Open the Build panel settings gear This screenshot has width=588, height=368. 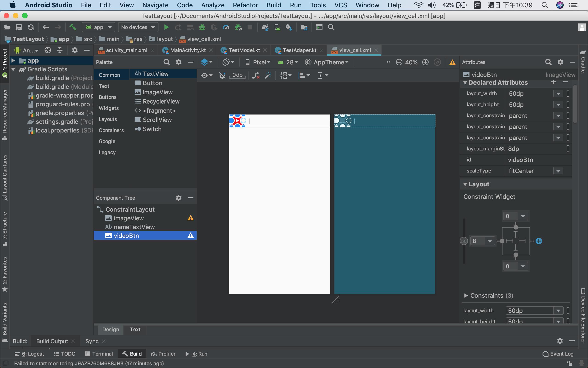[x=560, y=341]
